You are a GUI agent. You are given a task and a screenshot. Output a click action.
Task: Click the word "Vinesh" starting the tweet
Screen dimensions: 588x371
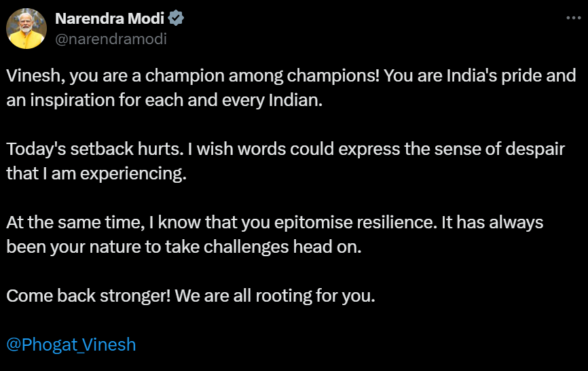pos(29,75)
